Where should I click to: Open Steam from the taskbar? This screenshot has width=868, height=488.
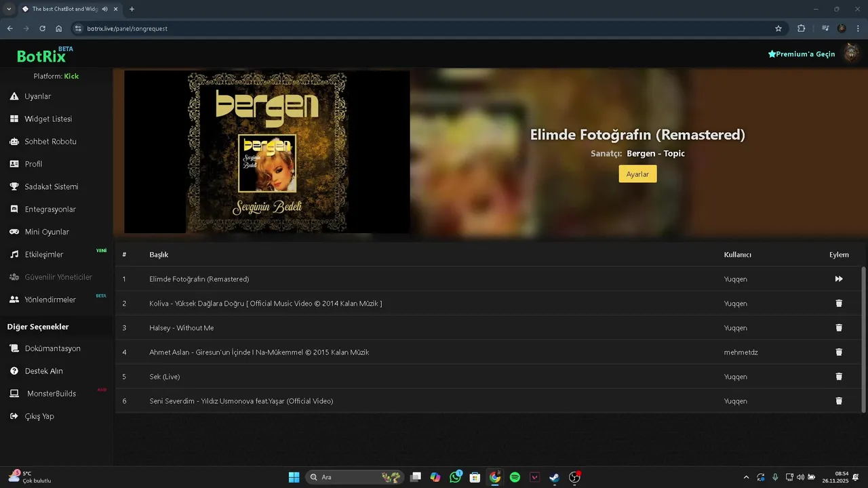tap(554, 477)
